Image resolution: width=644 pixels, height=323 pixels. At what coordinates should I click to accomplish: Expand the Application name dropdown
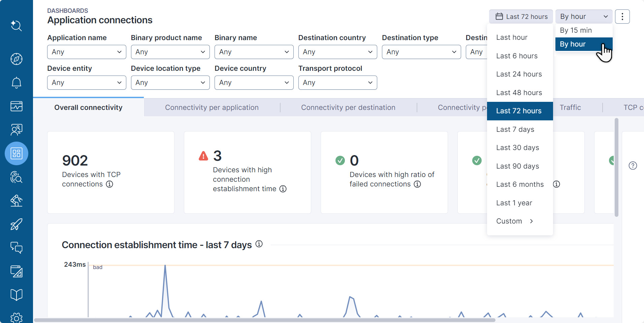87,52
